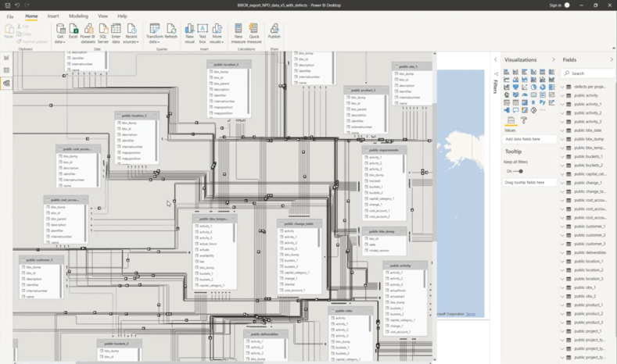Expand public activity table in Fields

562,95
